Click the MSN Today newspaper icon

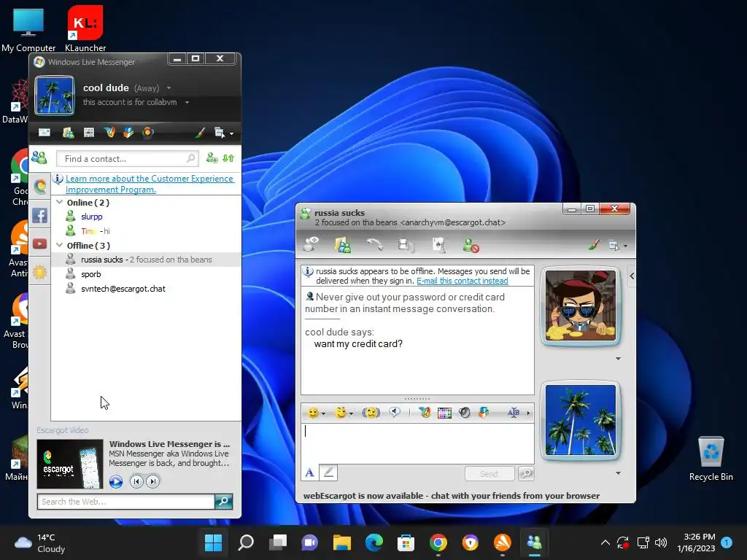point(88,133)
